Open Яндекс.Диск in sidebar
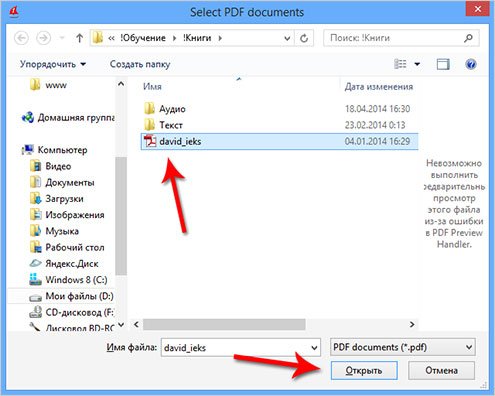Screen dimensions: 495x396 (x=72, y=264)
